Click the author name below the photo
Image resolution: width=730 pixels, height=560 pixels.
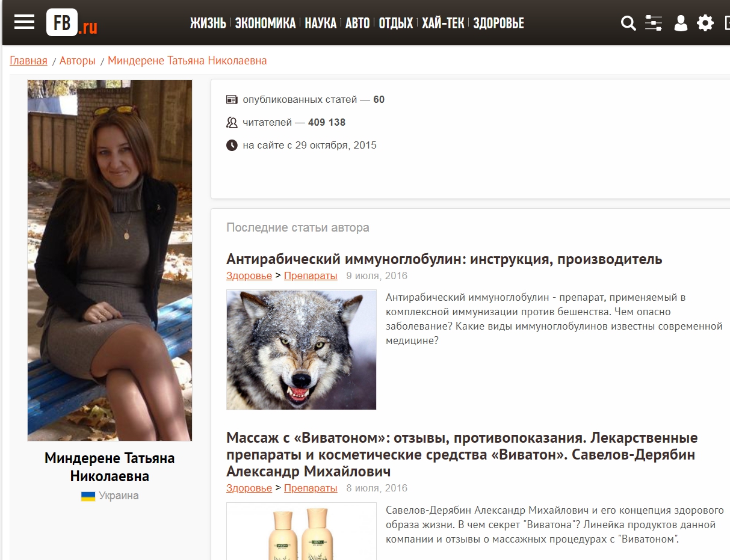tap(110, 467)
